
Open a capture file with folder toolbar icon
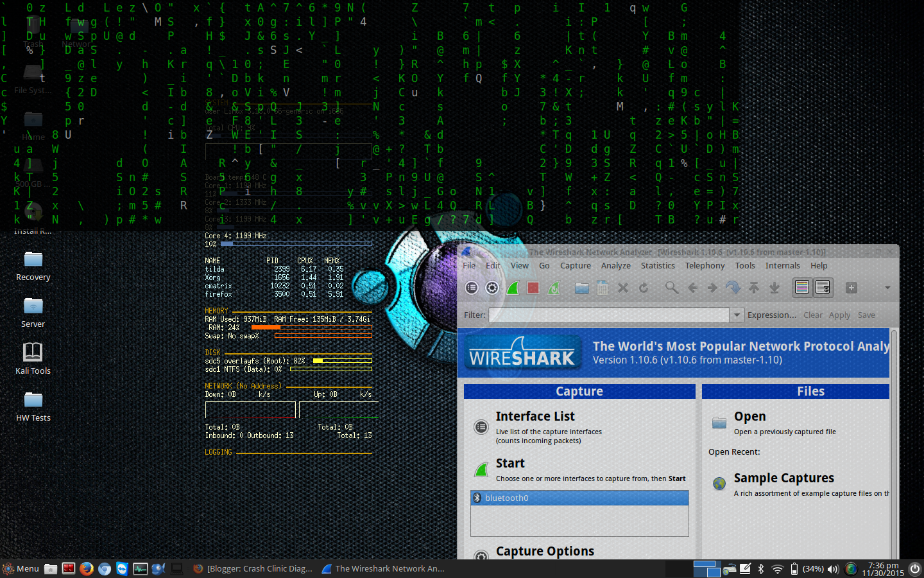coord(582,288)
